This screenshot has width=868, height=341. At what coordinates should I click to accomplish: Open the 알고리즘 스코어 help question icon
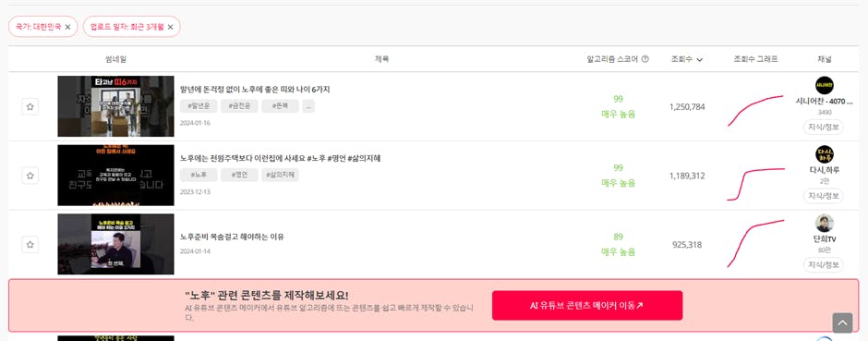(x=645, y=59)
